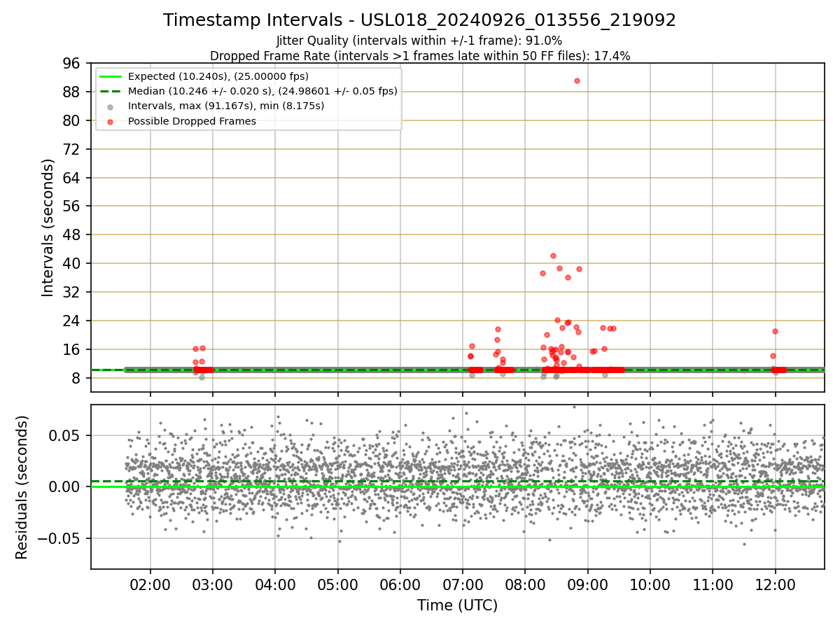
Task: Click the x-axis tick label '12:00'
Action: (x=775, y=584)
